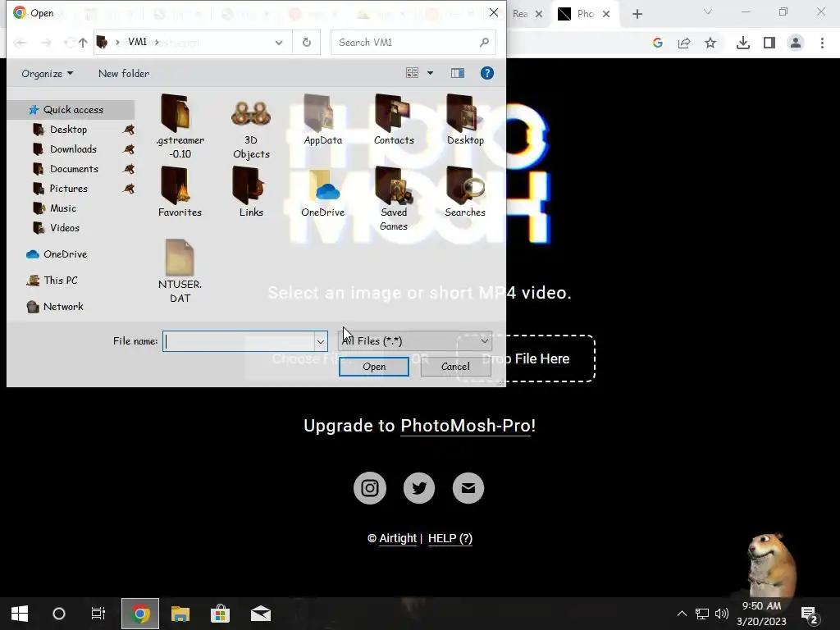Expand the VM1 breadcrumb chevron

tap(157, 43)
